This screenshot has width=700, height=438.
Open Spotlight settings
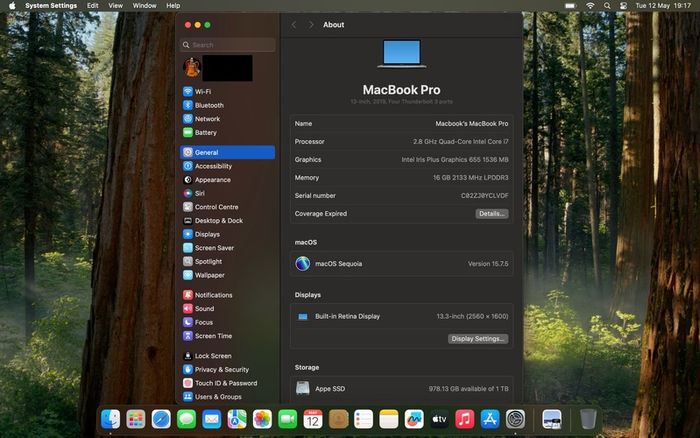(x=228, y=262)
